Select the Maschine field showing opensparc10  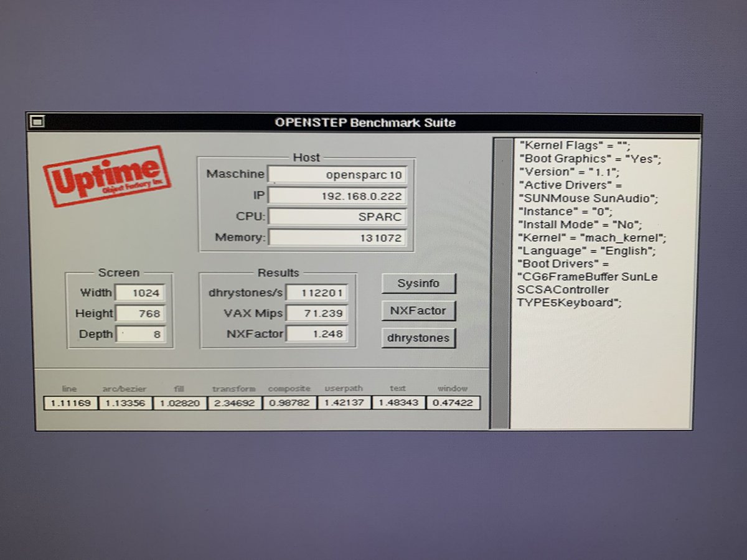click(x=337, y=175)
